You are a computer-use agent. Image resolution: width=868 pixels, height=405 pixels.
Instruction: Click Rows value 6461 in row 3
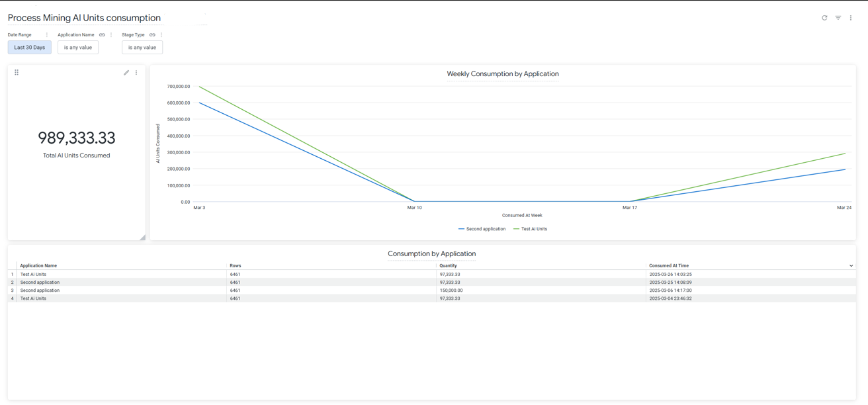pyautogui.click(x=235, y=291)
